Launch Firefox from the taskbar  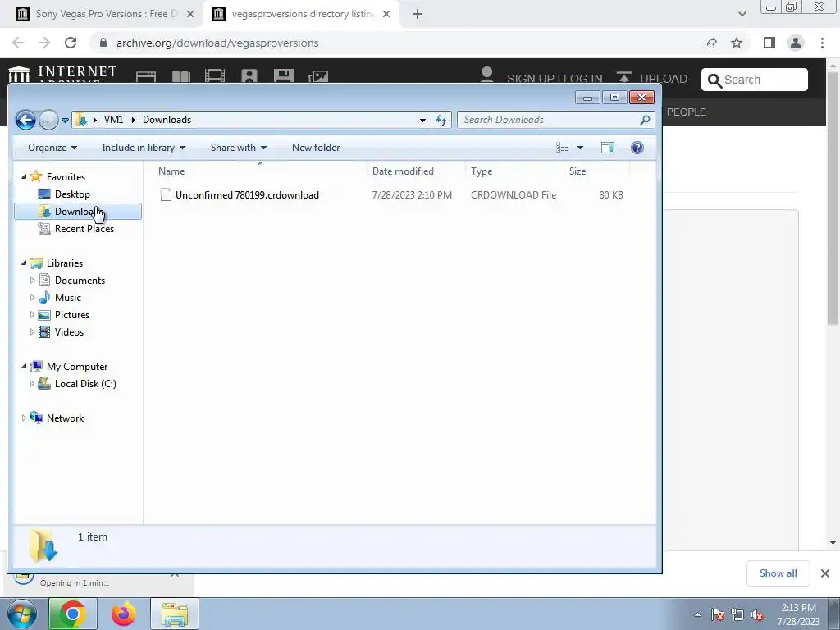(x=123, y=614)
